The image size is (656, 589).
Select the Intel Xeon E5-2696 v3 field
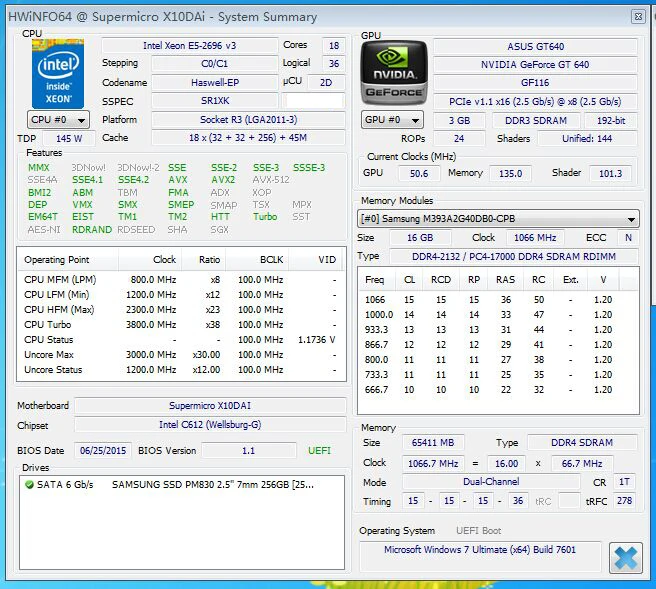190,46
